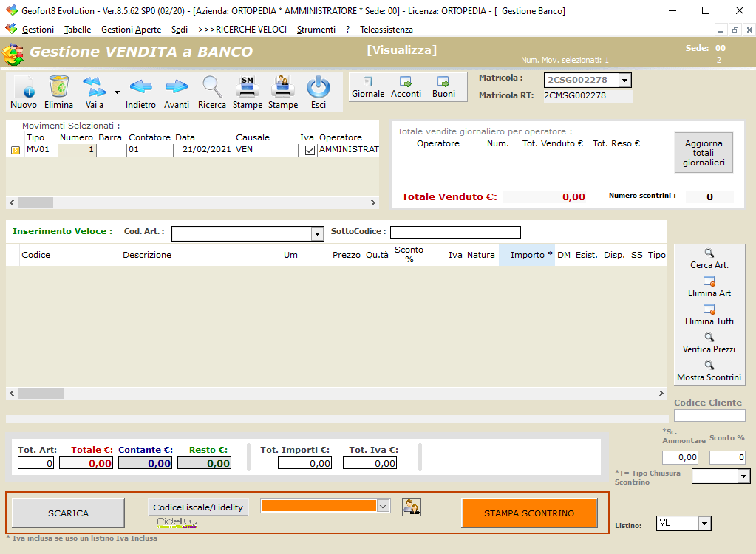Viewport: 756px width, 554px height.
Task: Go back with the Indietro arrow
Action: 140,88
